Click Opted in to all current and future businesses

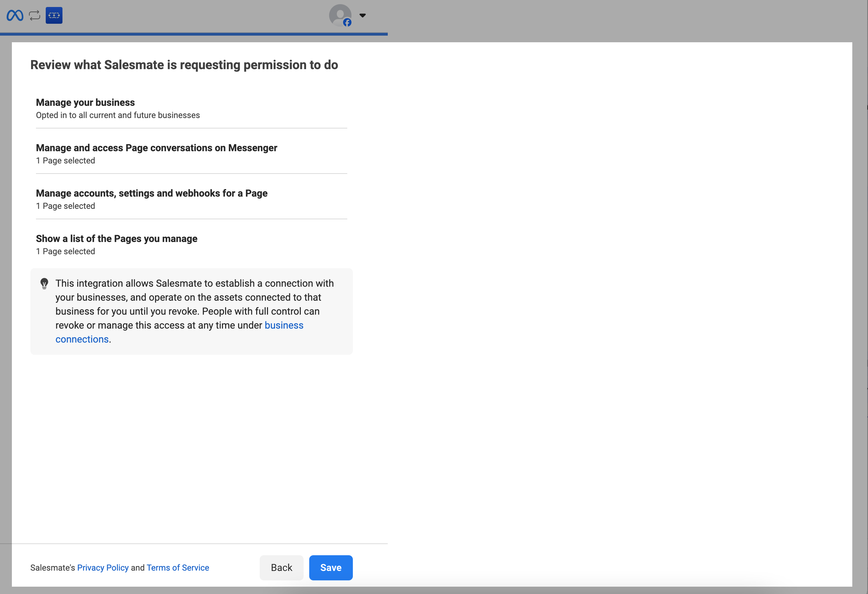[x=118, y=115]
